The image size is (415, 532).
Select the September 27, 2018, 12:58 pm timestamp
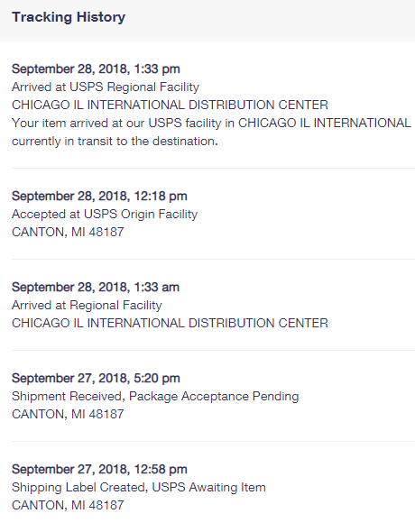tap(99, 469)
